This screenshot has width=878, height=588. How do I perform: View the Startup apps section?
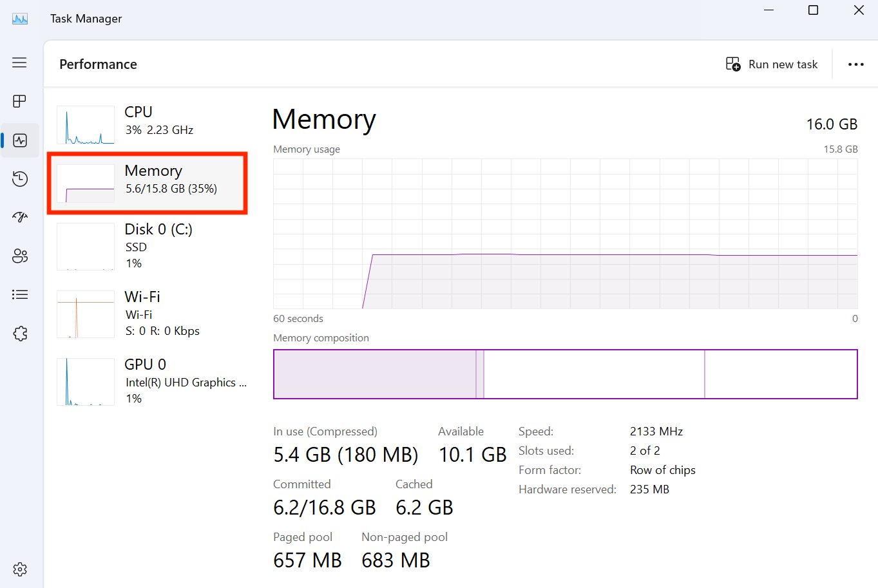(19, 217)
